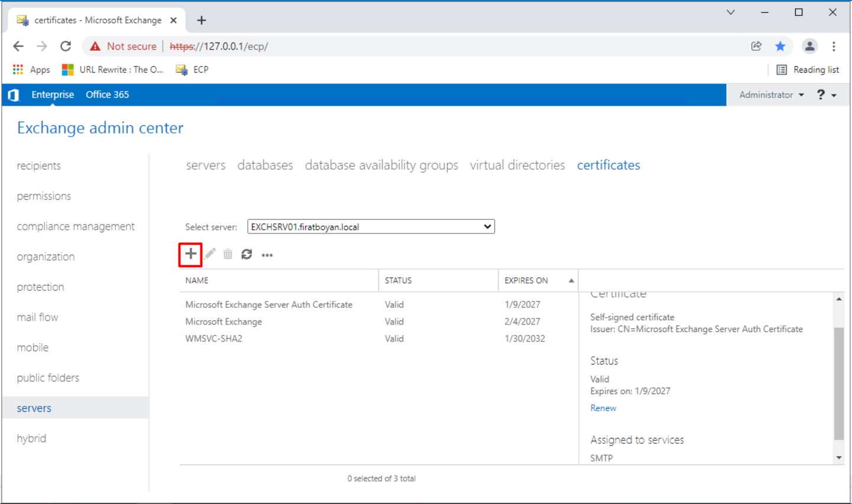This screenshot has height=504, width=852.
Task: Switch to Office 365 tab
Action: (107, 95)
